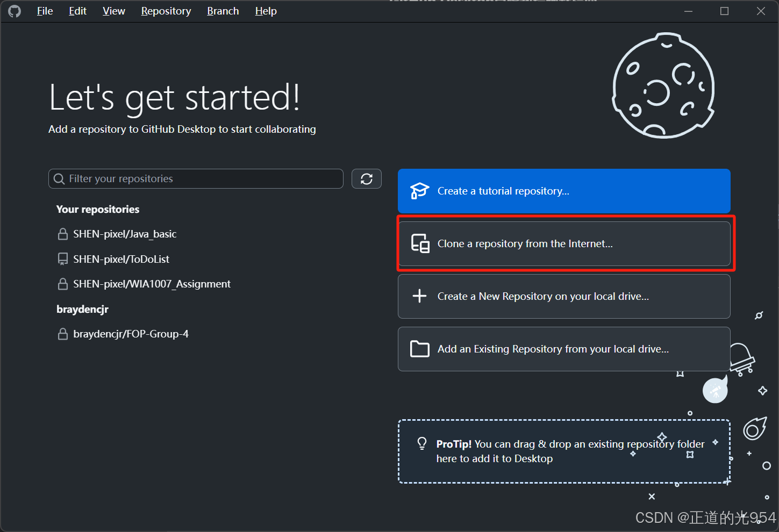Click the lightbulb ProTip icon
Image resolution: width=779 pixels, height=532 pixels.
click(x=422, y=443)
